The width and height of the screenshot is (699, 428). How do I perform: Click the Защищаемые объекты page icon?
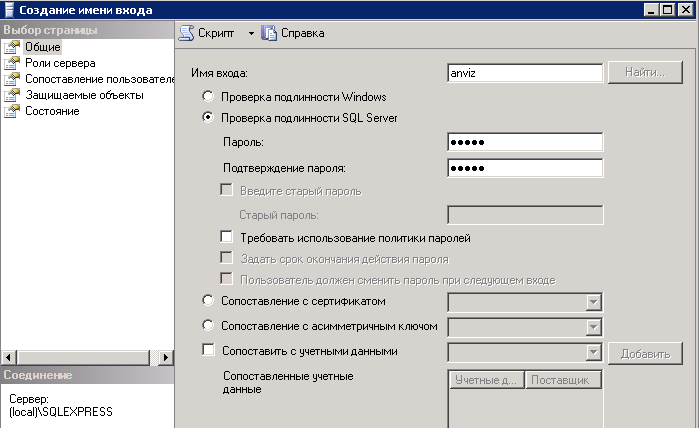click(x=12, y=95)
